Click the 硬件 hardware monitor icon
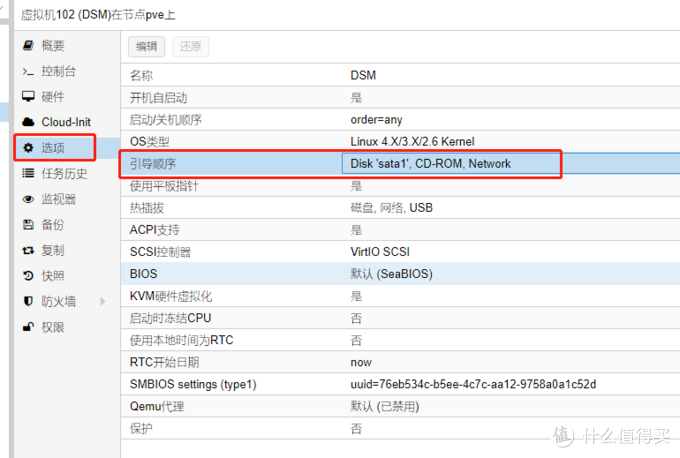This screenshot has width=680, height=458. click(x=28, y=96)
